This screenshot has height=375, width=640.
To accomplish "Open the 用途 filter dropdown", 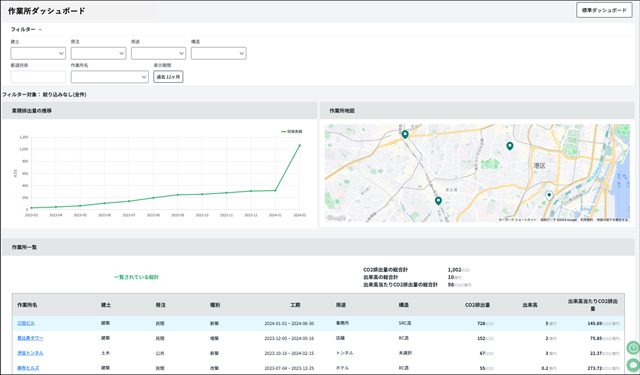I will [x=158, y=53].
